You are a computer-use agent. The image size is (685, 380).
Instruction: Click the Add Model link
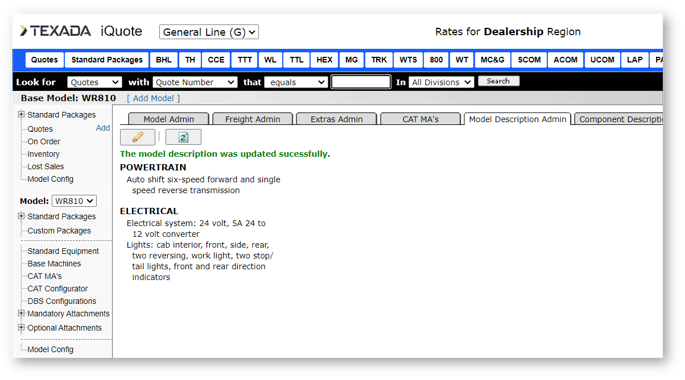(x=153, y=98)
